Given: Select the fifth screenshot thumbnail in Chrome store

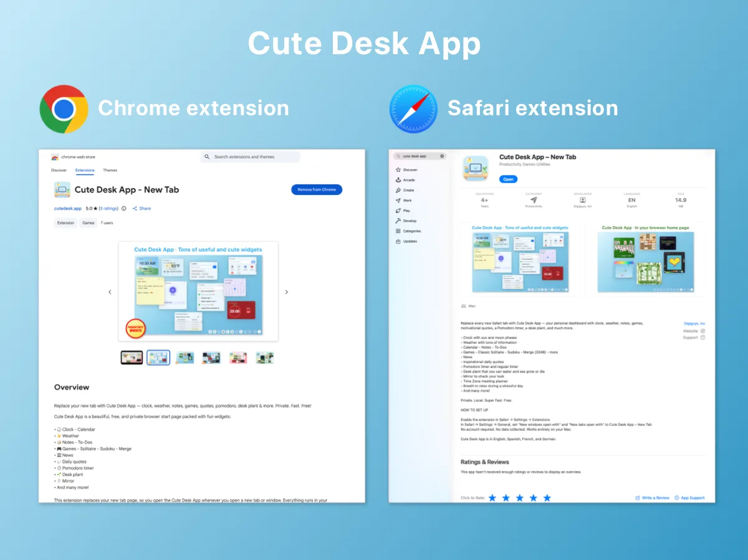Looking at the screenshot, I should coord(238,358).
